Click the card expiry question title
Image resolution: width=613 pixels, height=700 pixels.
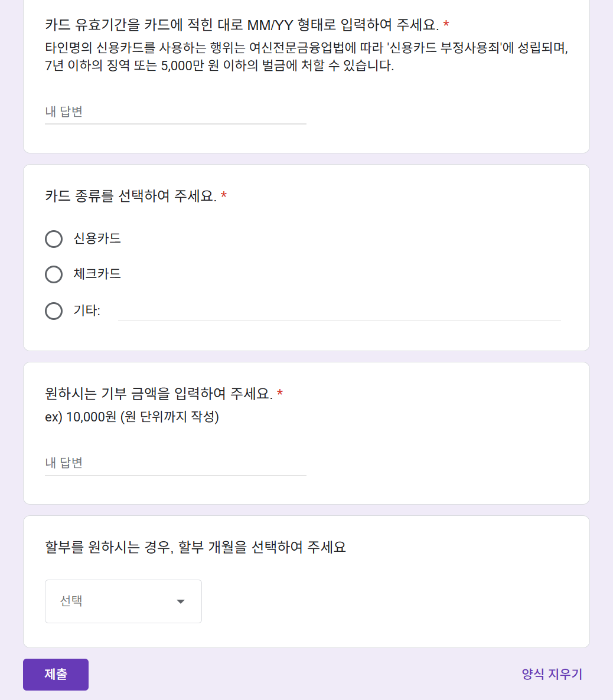click(x=242, y=25)
